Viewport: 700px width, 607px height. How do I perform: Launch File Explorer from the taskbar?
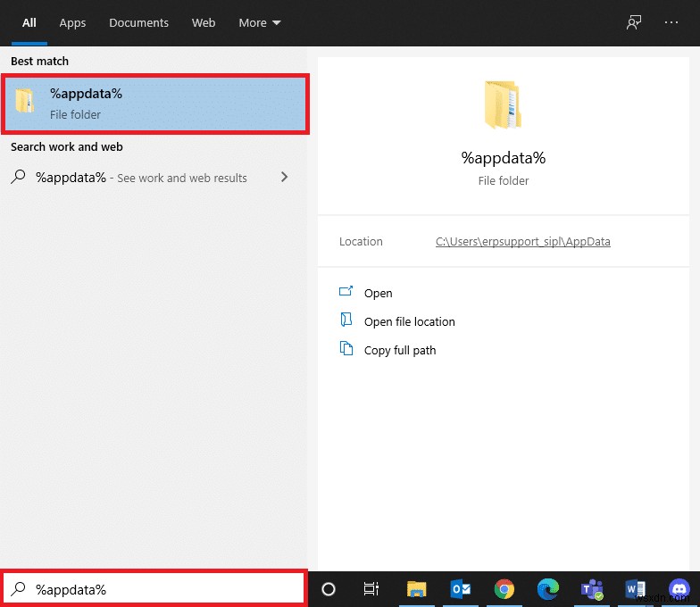point(416,589)
